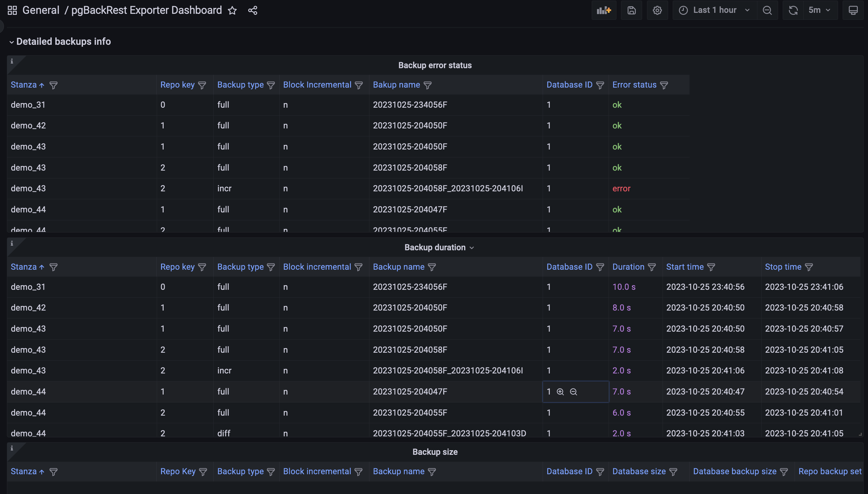The image size is (868, 494).
Task: Sort Backup error status by Stanza
Action: click(24, 85)
